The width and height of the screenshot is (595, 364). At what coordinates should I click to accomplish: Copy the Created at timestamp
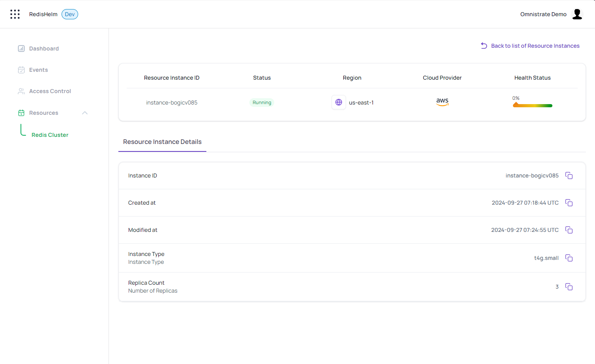(x=569, y=203)
